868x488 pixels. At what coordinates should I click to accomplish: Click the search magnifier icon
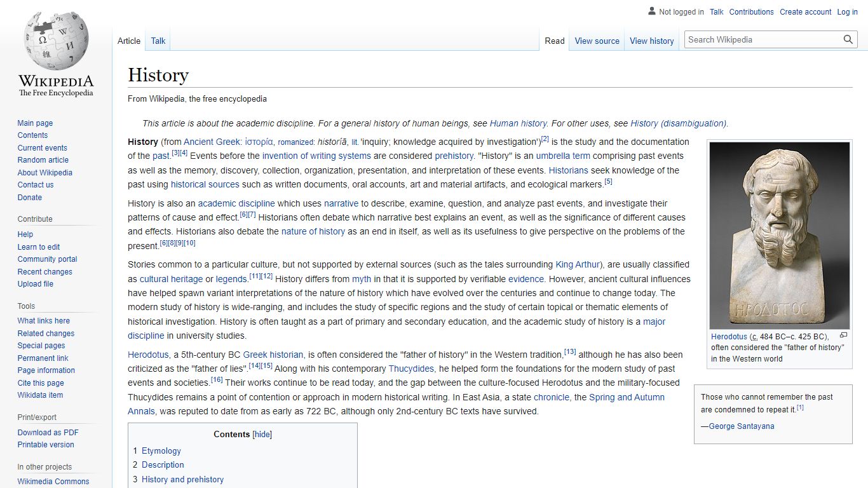click(848, 39)
